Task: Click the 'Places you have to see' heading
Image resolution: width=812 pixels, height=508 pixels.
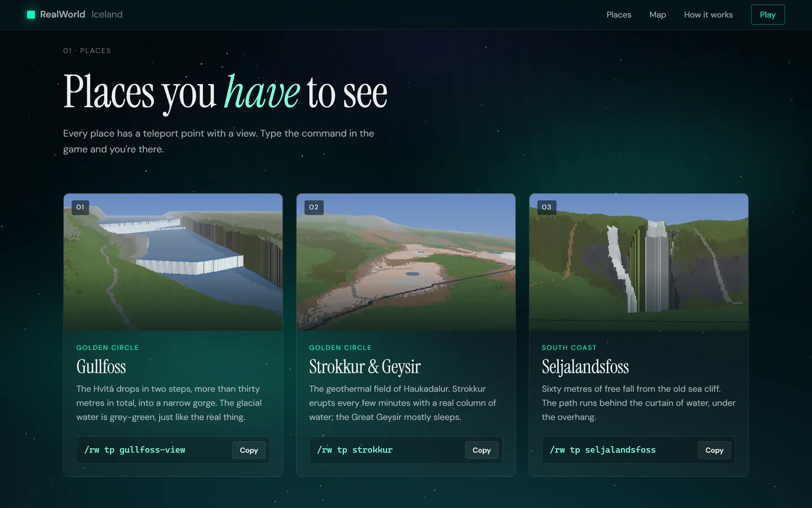Action: click(226, 92)
